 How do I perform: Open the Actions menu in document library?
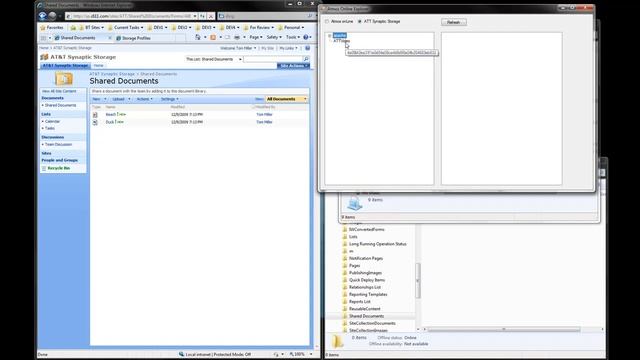(x=144, y=99)
